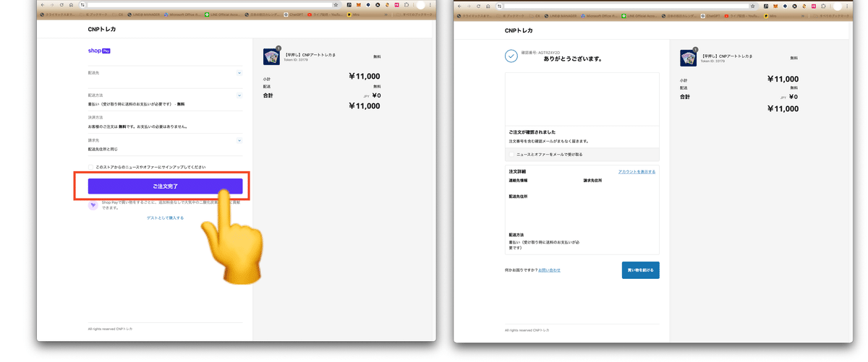Open YouTube live bookmark in right browser
Viewport: 868px width, 362px height.
741,15
